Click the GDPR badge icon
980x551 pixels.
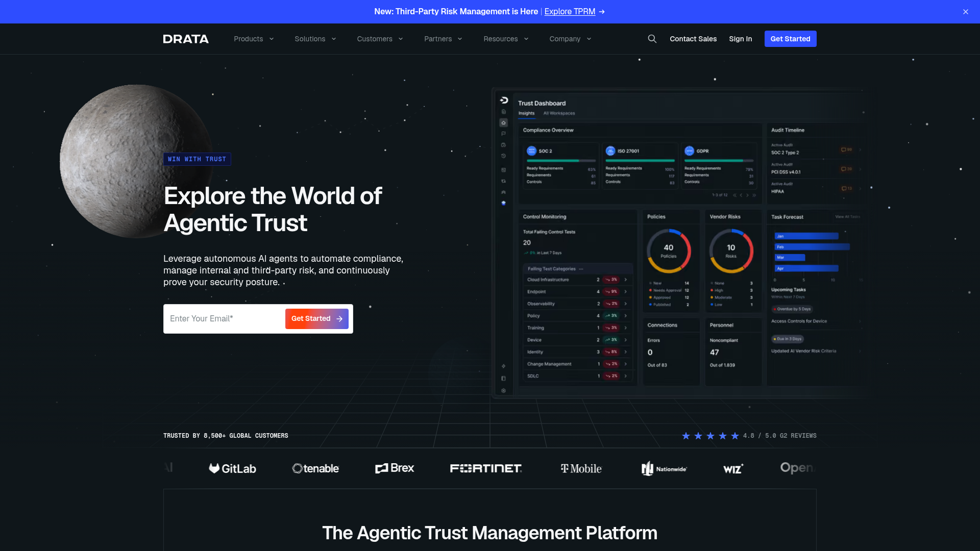690,151
